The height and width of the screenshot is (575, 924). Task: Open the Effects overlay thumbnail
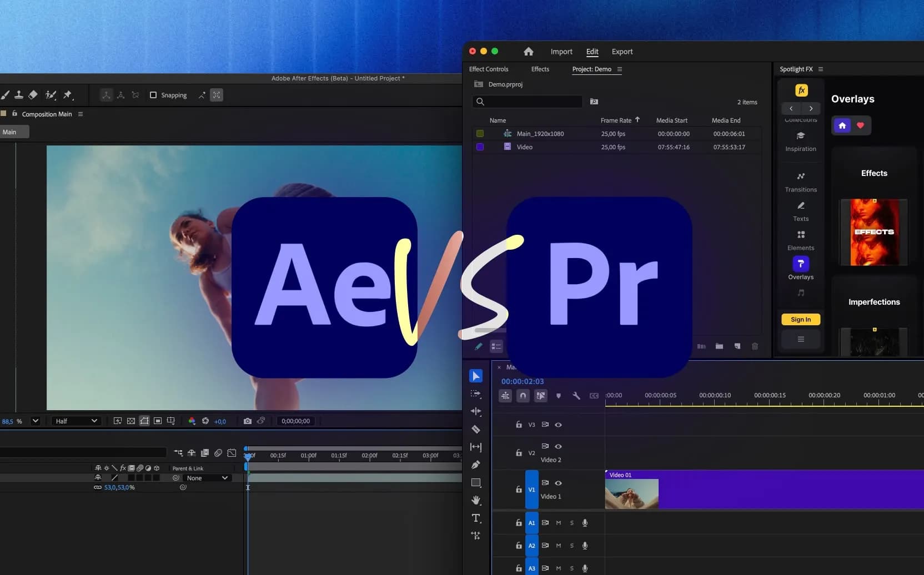(874, 232)
